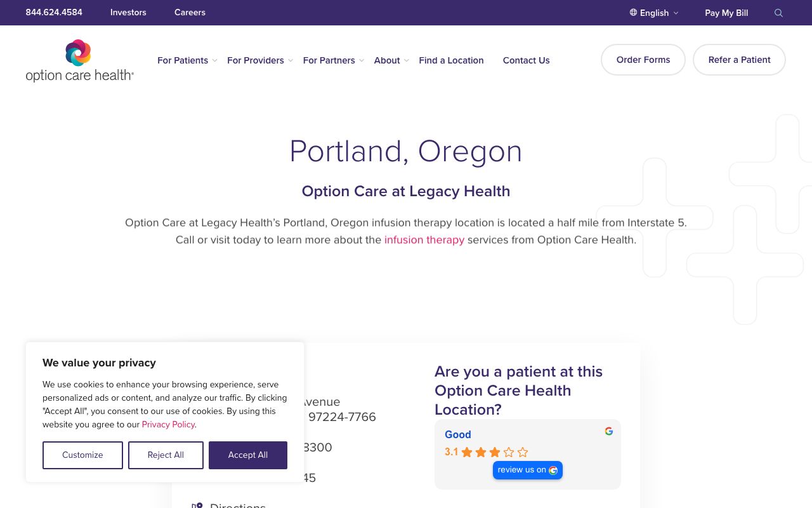
Task: Click the search magnifier icon
Action: click(778, 13)
